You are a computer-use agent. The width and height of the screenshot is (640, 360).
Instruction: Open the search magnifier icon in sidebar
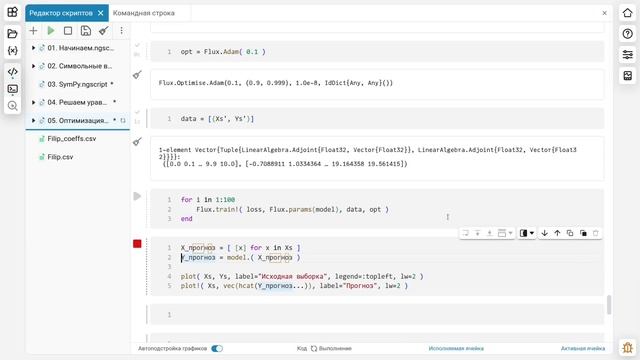12,106
